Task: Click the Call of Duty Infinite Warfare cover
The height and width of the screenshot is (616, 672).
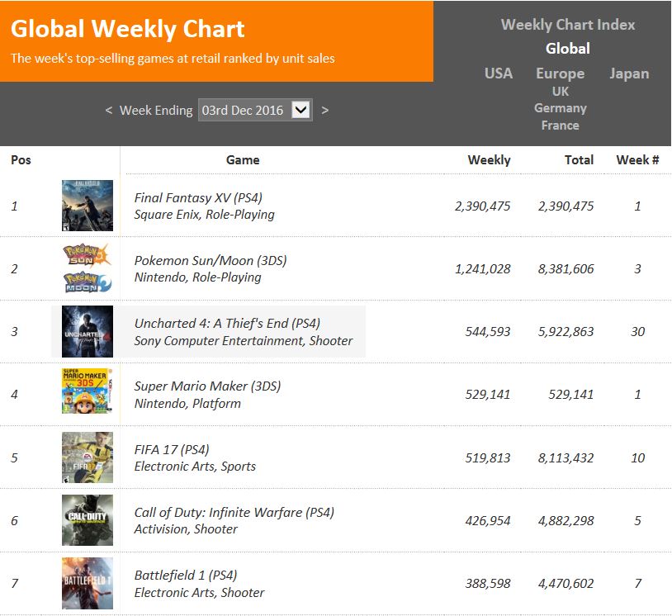Action: pos(88,520)
